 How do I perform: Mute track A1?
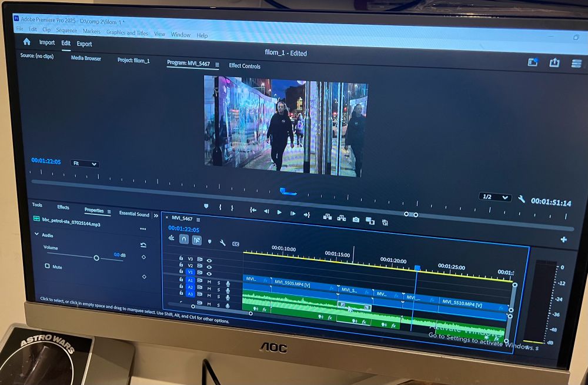click(209, 282)
